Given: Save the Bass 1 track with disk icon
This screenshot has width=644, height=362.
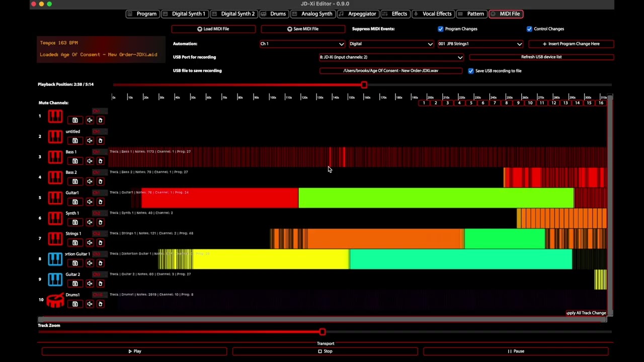Looking at the screenshot, I should (75, 161).
